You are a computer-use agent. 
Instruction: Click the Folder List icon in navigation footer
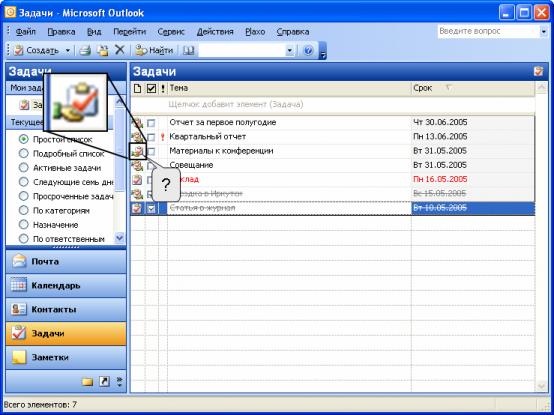click(x=87, y=381)
